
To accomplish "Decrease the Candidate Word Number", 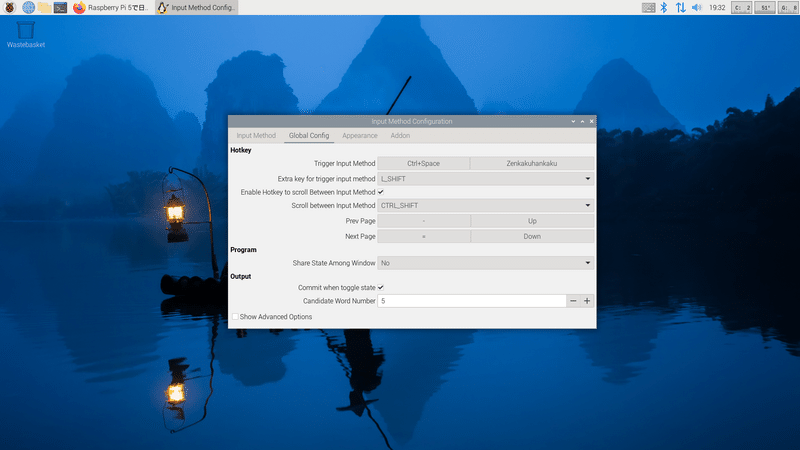I will point(573,301).
